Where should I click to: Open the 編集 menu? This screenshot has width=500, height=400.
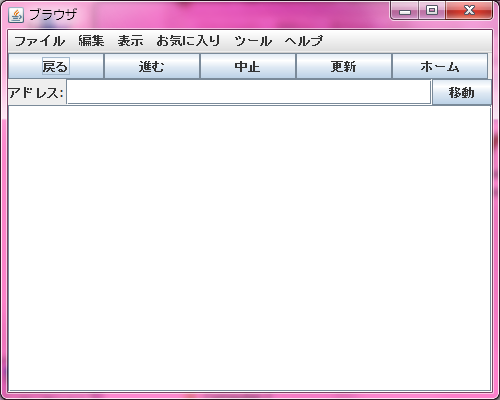pos(91,41)
